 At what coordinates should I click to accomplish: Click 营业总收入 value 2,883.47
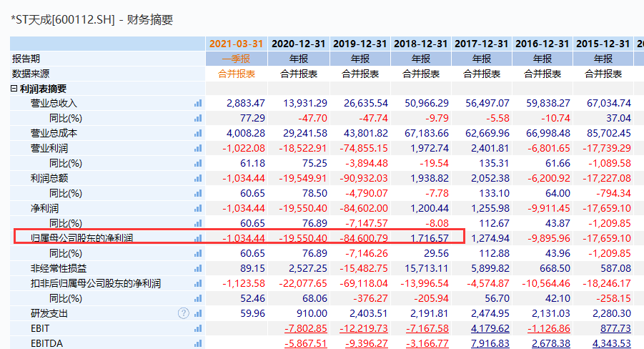[246, 103]
